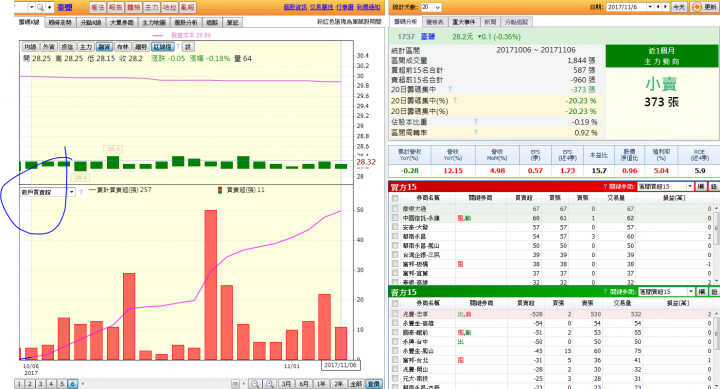Open the 行事曆 link
720x389 pixels.
pos(344,7)
